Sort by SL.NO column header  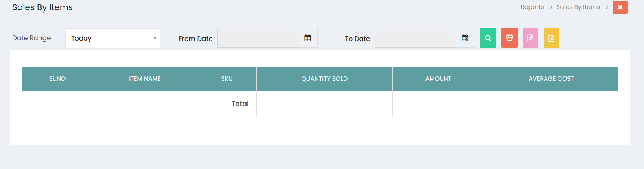click(57, 79)
